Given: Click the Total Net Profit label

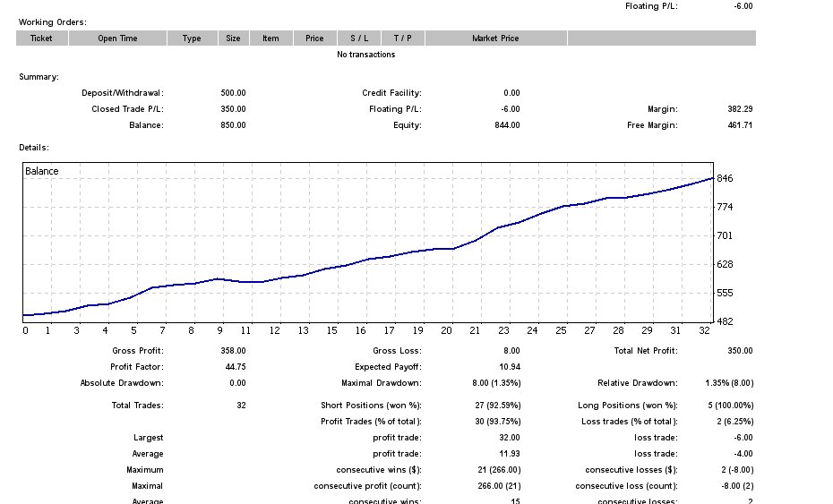Looking at the screenshot, I should 646,351.
